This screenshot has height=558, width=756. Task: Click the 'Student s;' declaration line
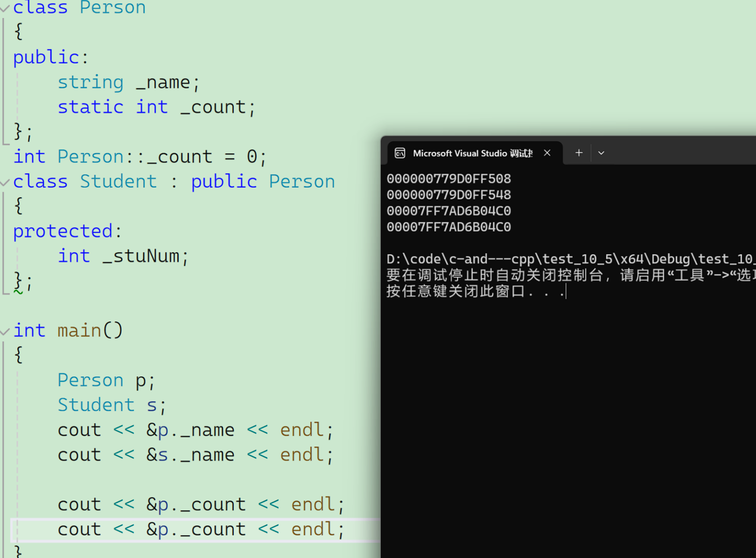112,405
